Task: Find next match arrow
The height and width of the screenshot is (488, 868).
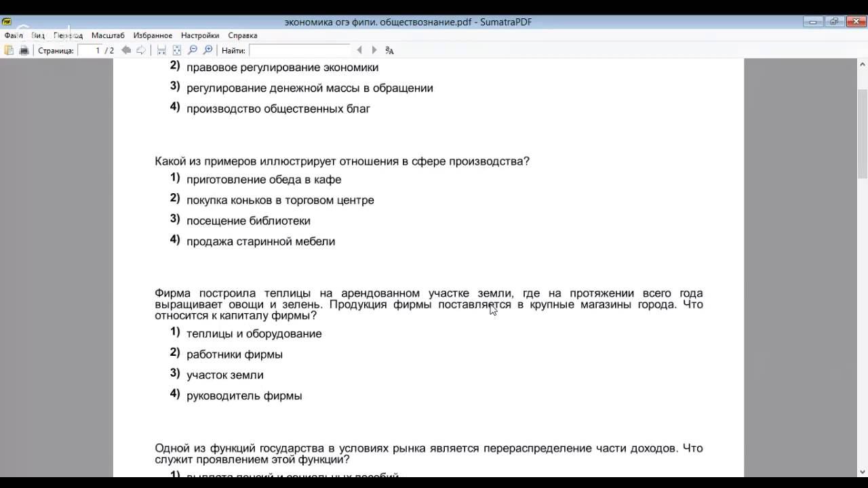Action: tap(374, 50)
